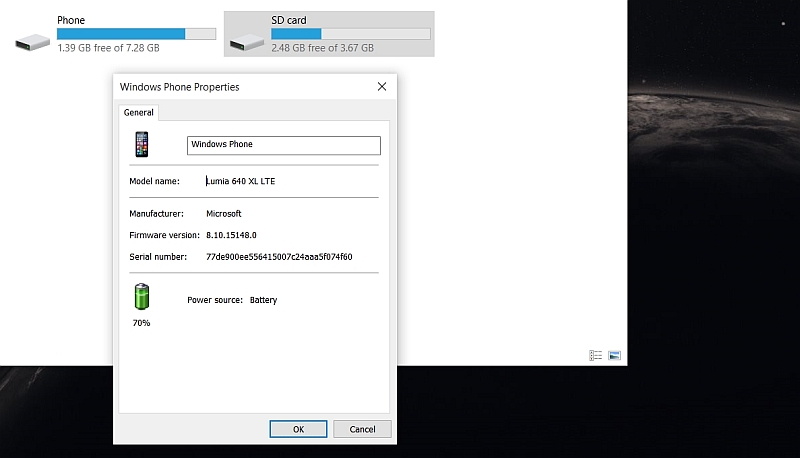Open the General tab
The width and height of the screenshot is (800, 458).
point(138,113)
